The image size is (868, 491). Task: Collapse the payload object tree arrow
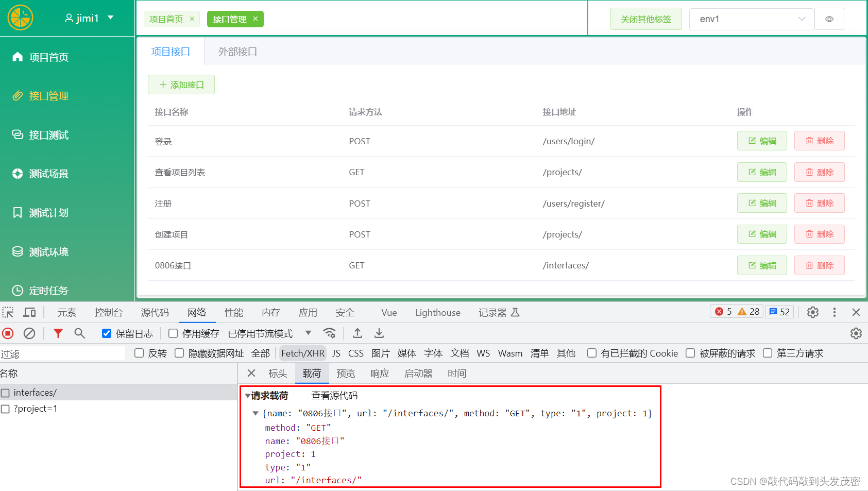point(256,413)
